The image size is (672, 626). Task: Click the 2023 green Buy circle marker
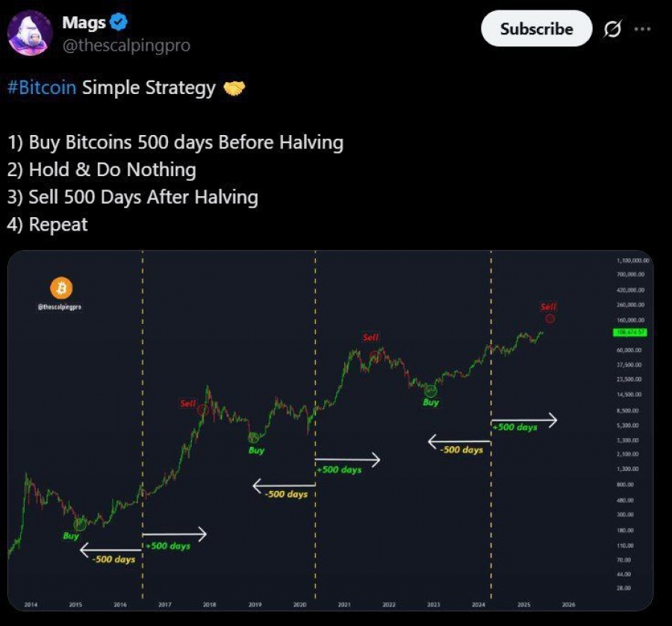(x=430, y=390)
